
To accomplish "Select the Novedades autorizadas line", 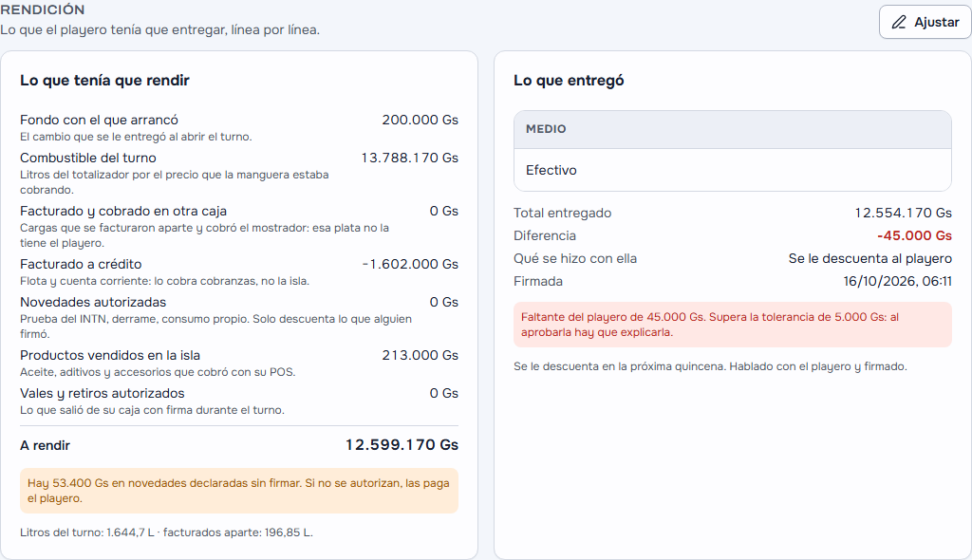I will coord(238,317).
